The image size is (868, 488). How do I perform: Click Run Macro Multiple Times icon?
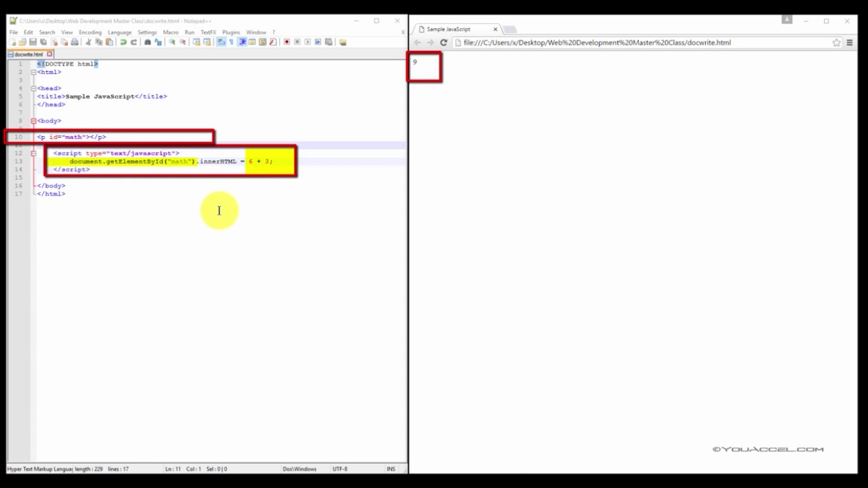click(x=318, y=42)
